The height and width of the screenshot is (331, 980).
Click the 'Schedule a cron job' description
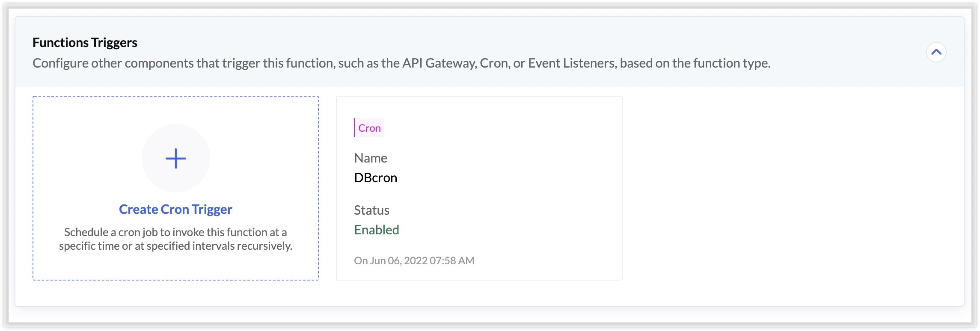tap(175, 239)
